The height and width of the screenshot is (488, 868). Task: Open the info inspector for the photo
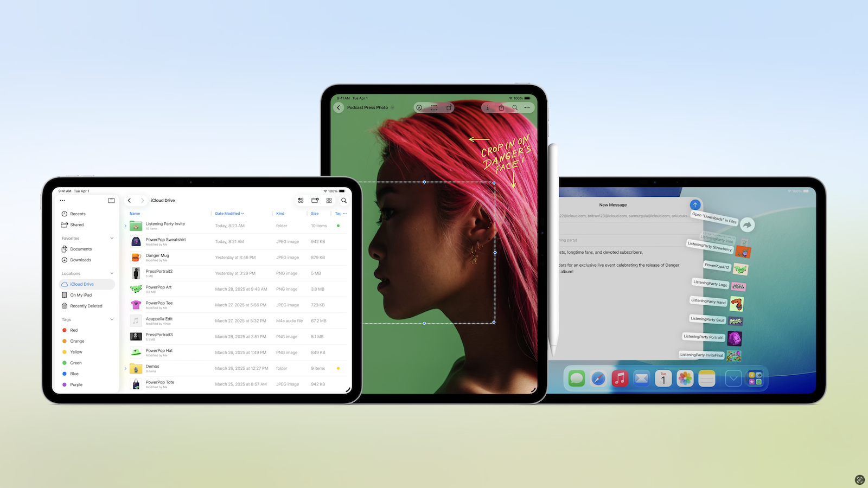click(488, 108)
